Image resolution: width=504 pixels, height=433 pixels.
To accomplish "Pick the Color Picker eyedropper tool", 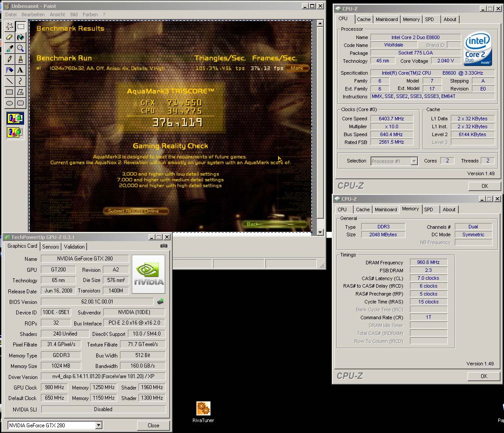I will pyautogui.click(x=10, y=48).
